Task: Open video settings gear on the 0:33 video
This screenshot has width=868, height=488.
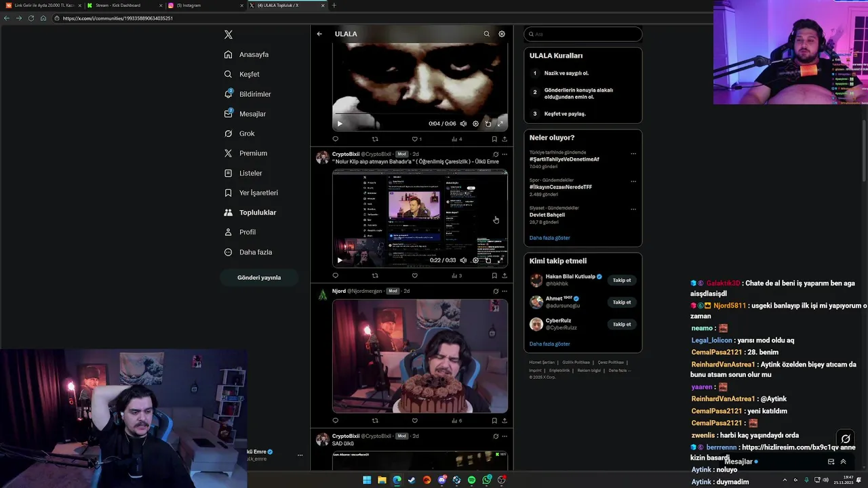Action: 475,260
